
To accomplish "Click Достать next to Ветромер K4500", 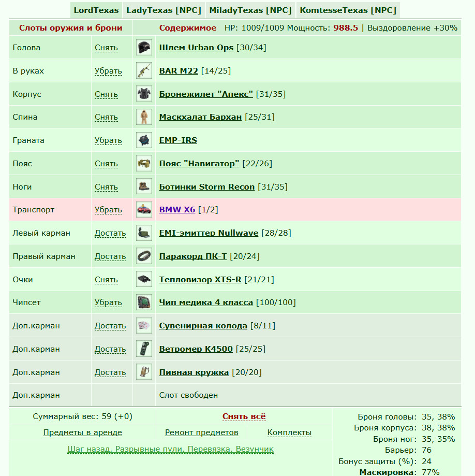I will point(110,349).
